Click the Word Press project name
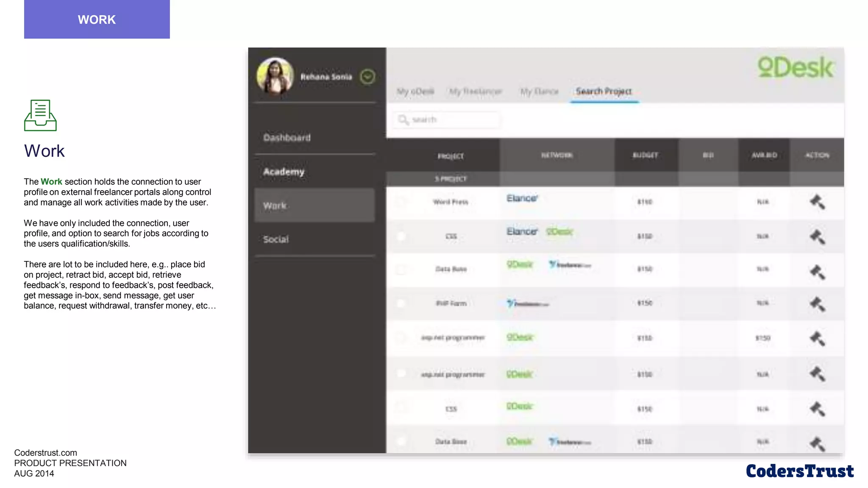 click(451, 202)
